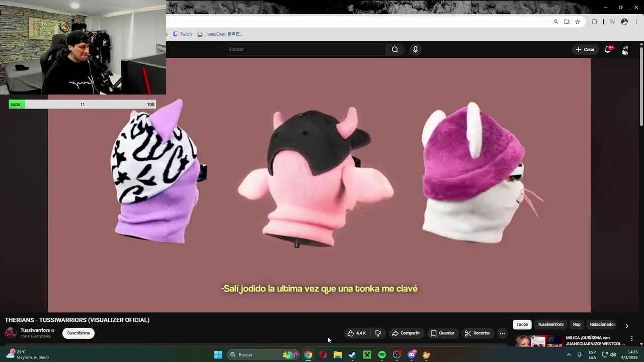Click the tray microphone icon

(580, 355)
